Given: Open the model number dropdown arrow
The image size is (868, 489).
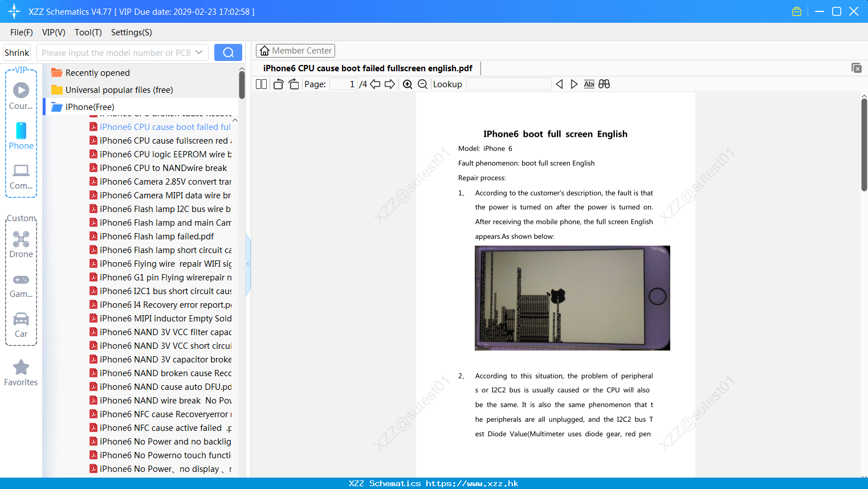Looking at the screenshot, I should point(199,52).
